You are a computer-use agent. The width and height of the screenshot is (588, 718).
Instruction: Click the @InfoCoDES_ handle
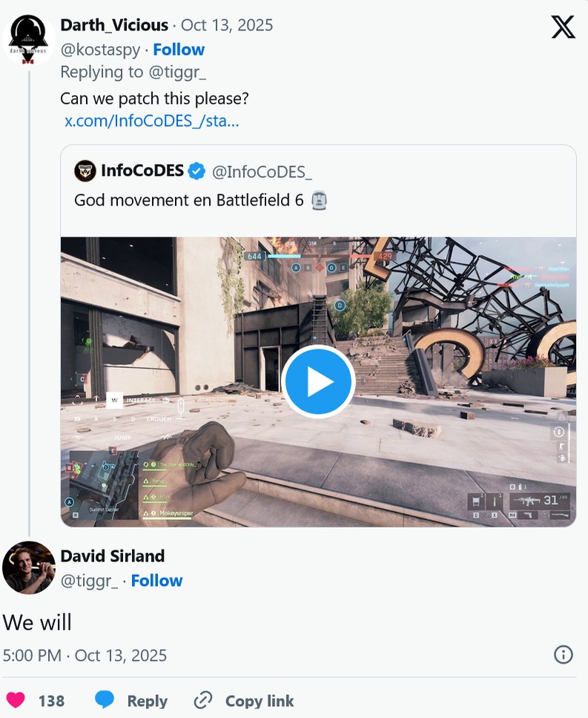pyautogui.click(x=262, y=171)
